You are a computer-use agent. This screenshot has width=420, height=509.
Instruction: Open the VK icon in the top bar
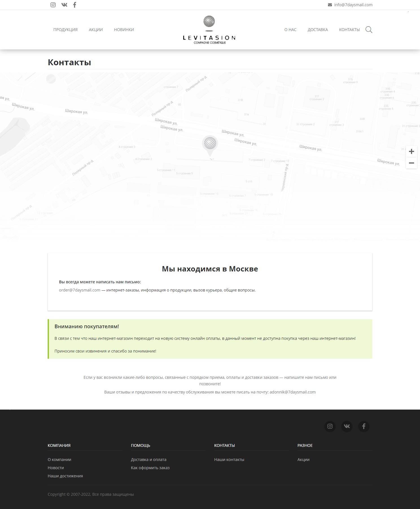tap(64, 5)
